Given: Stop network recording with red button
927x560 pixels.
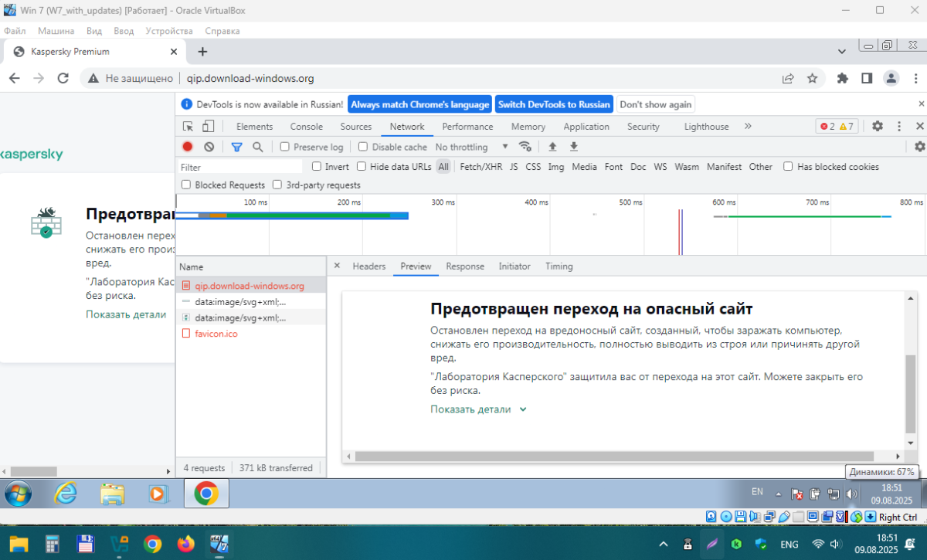Looking at the screenshot, I should [x=188, y=147].
